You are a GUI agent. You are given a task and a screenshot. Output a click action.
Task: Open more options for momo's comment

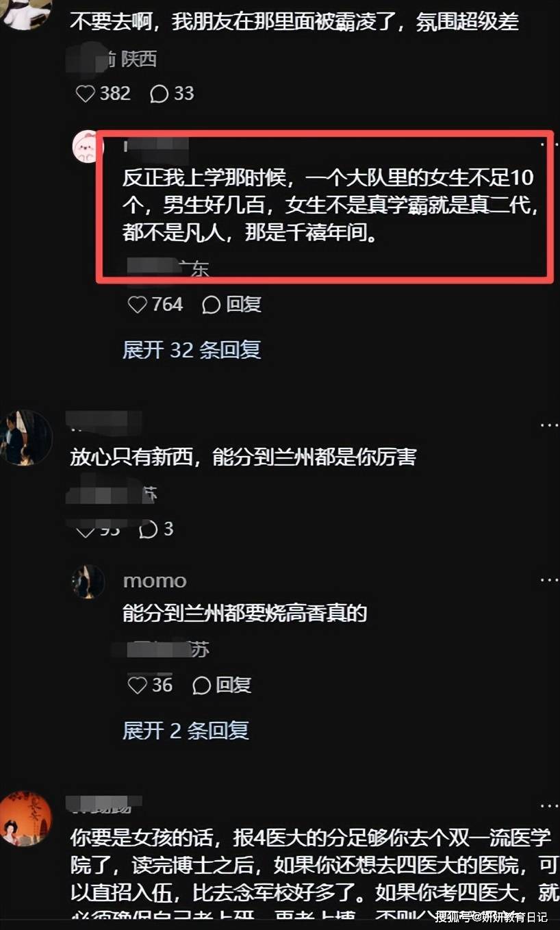549,580
